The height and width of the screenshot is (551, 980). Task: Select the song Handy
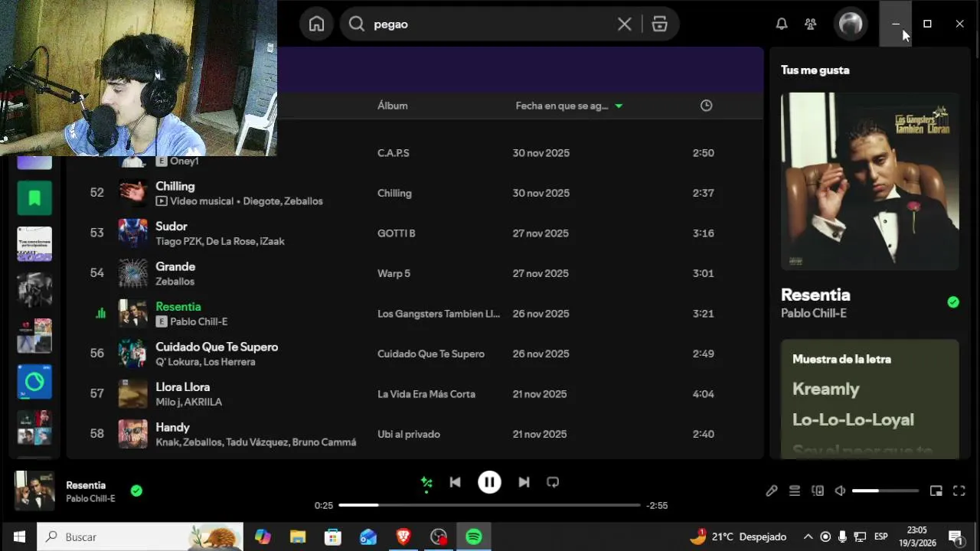(x=172, y=427)
